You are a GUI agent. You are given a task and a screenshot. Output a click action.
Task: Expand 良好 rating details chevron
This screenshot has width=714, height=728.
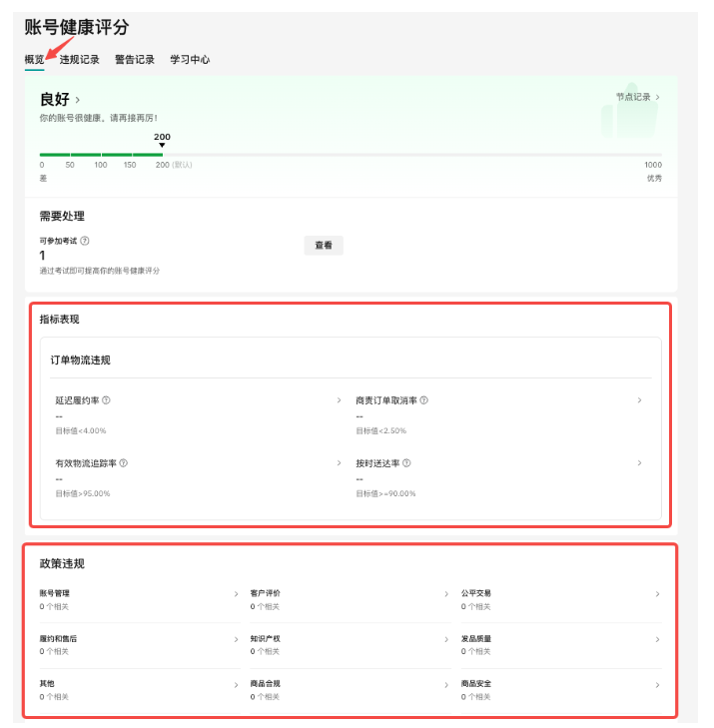77,100
